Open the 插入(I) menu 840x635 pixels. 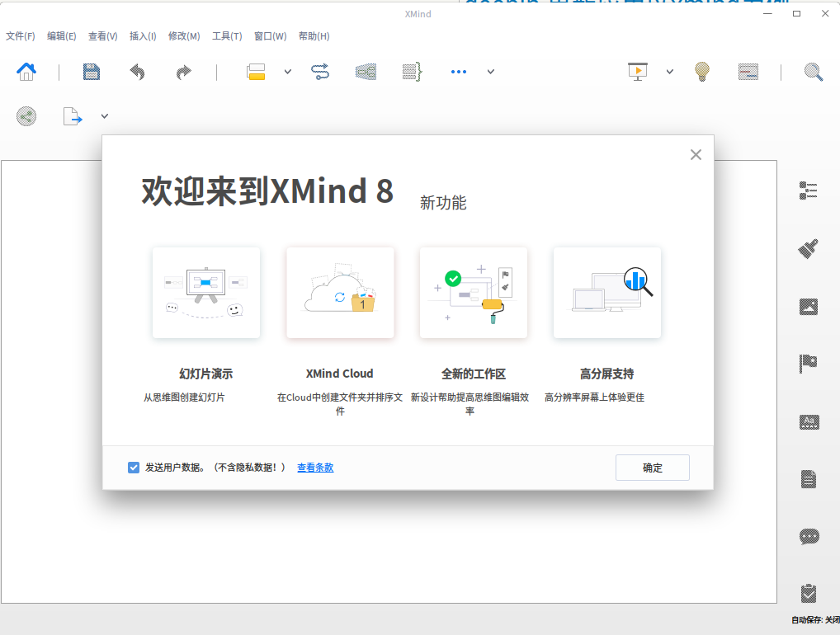tap(143, 36)
